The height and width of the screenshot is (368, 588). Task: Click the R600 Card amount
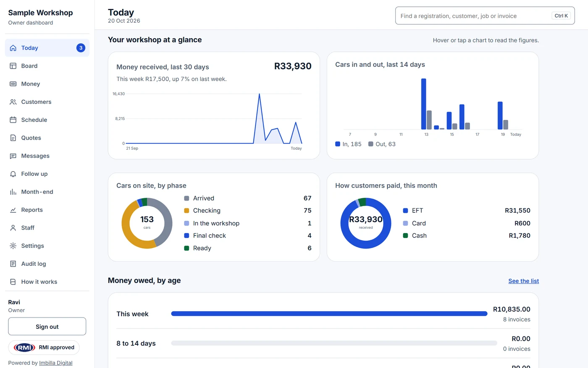point(522,223)
